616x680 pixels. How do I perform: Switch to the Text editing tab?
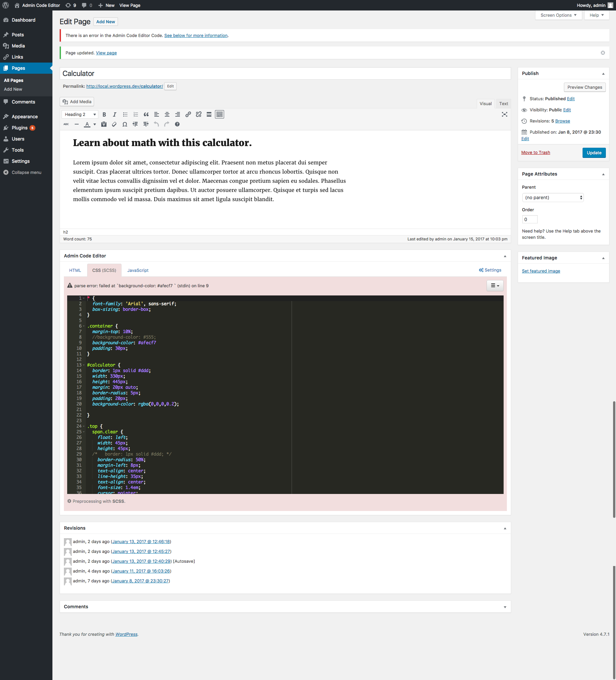pyautogui.click(x=503, y=104)
